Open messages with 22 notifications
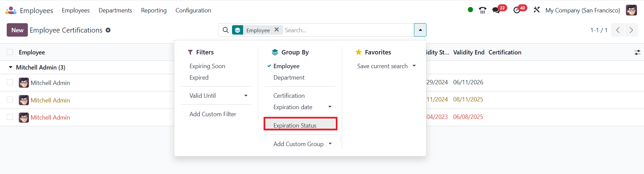The height and width of the screenshot is (174, 644). pyautogui.click(x=499, y=9)
